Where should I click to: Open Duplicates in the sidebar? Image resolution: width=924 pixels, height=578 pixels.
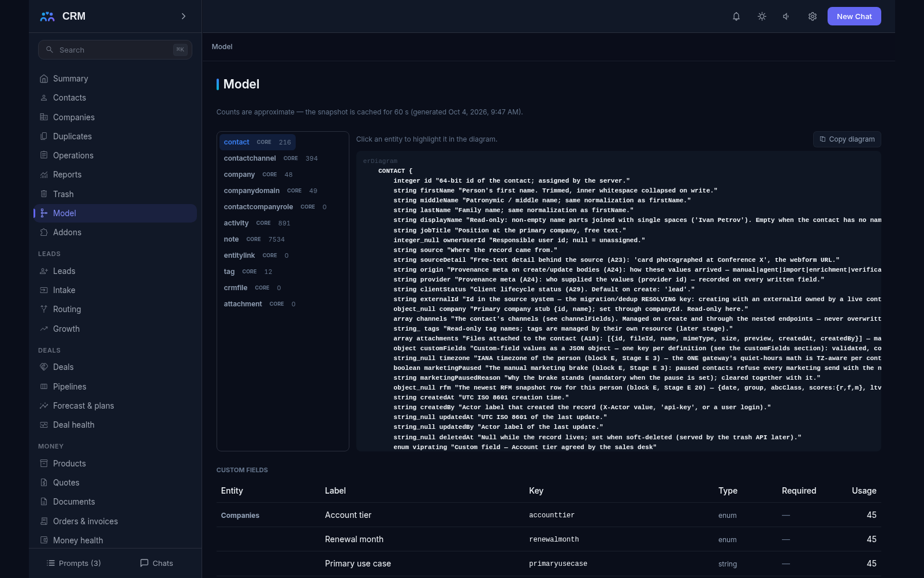point(115,136)
